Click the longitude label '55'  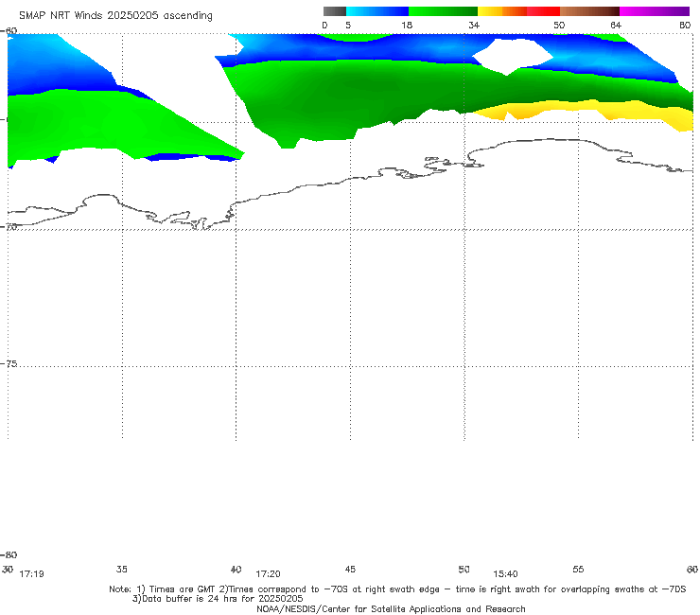click(x=579, y=570)
